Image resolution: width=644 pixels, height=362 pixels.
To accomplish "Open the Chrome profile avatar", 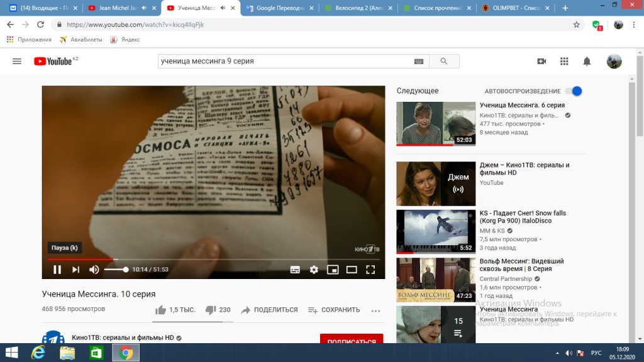I will [618, 25].
